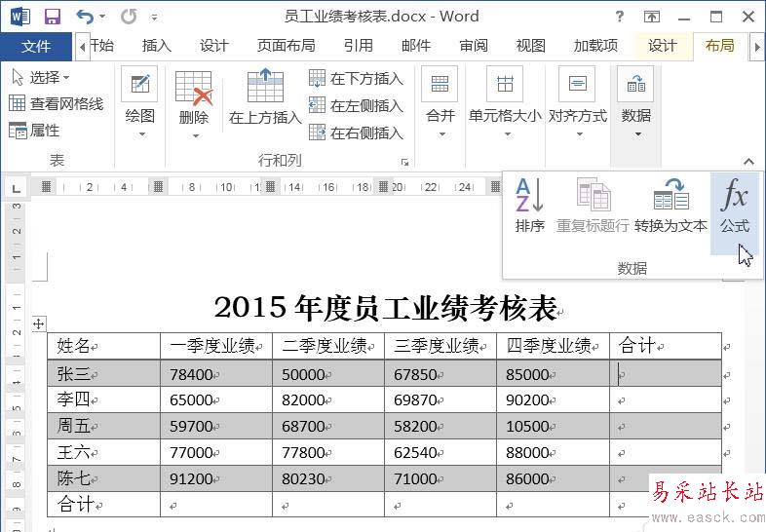Click the cell containing 78400

216,374
